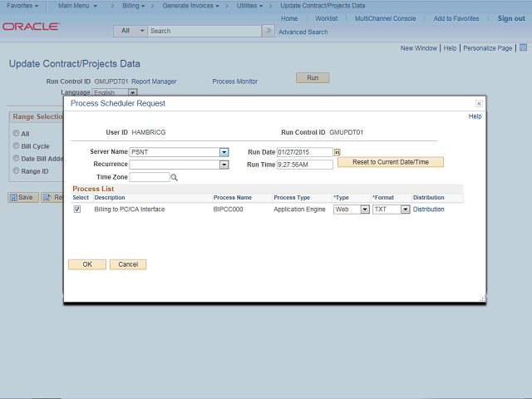532x399 pixels.
Task: Expand the Format dropdown showing TXT
Action: pos(406,209)
